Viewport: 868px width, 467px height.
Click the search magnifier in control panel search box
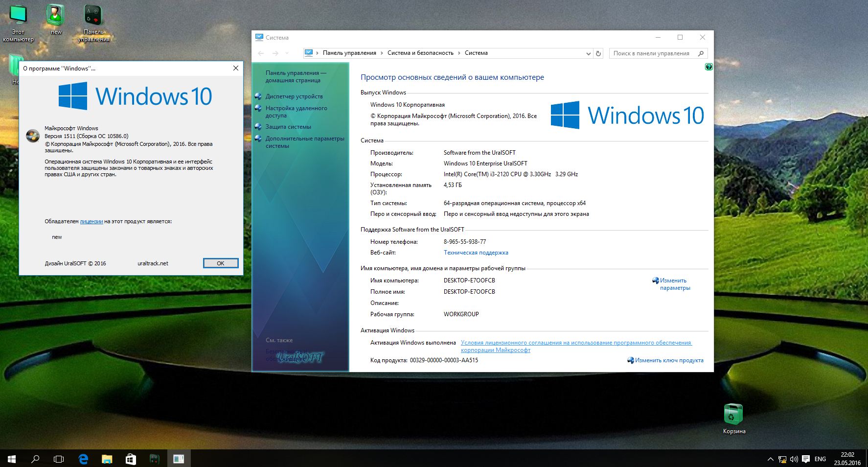pos(701,53)
